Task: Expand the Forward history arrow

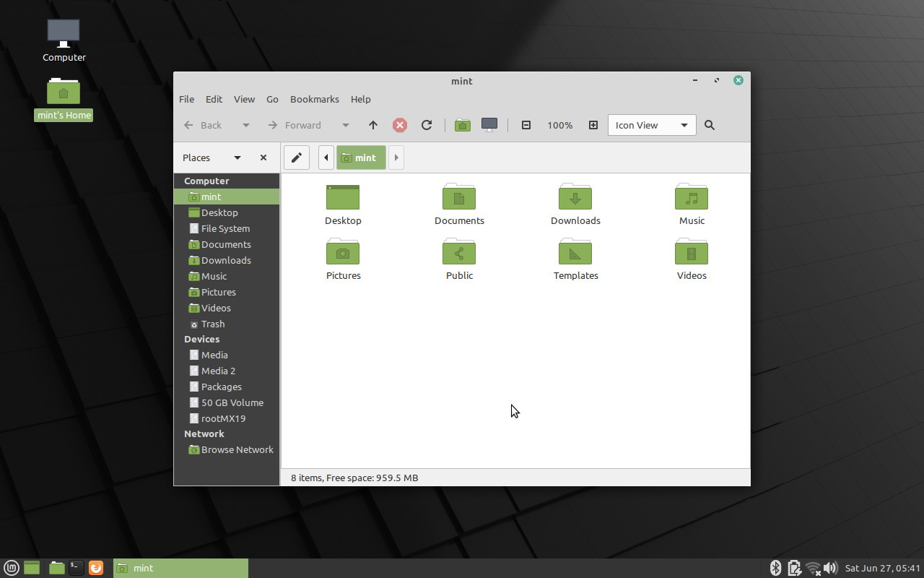Action: [x=345, y=125]
